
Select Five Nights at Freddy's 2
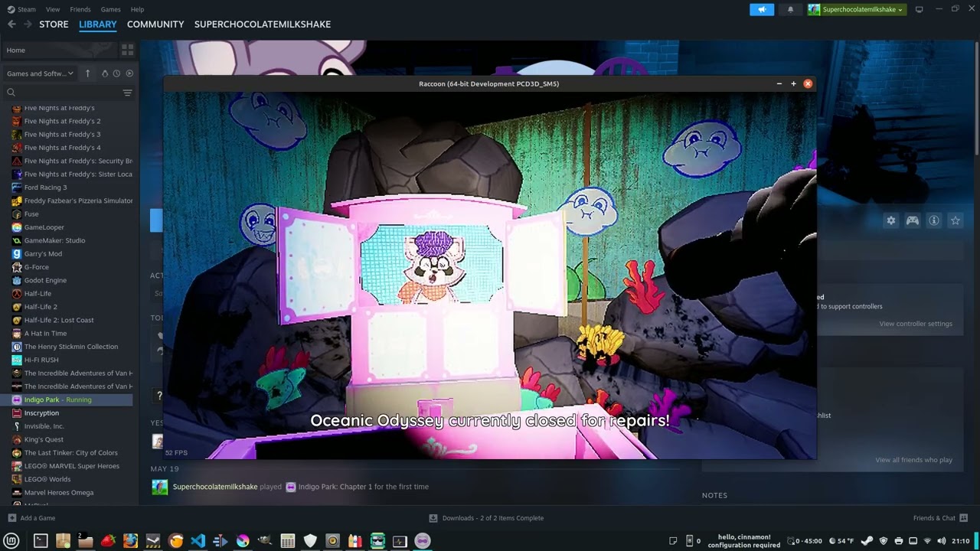pyautogui.click(x=62, y=121)
